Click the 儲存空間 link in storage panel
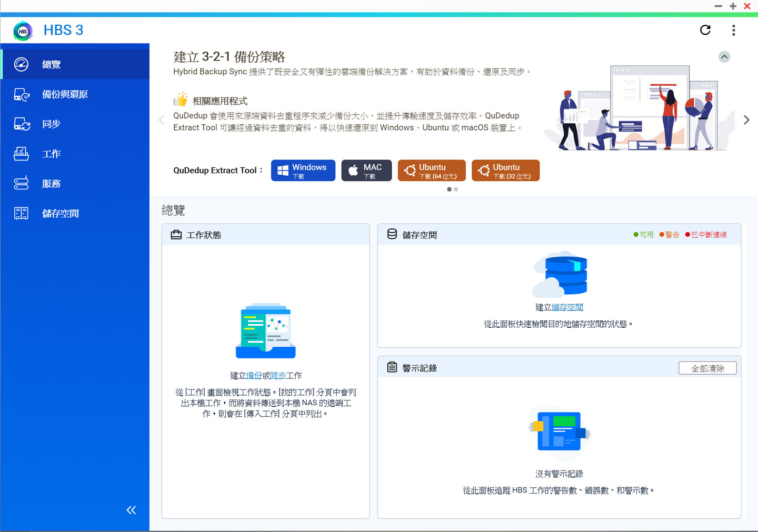The image size is (758, 532). pos(567,307)
